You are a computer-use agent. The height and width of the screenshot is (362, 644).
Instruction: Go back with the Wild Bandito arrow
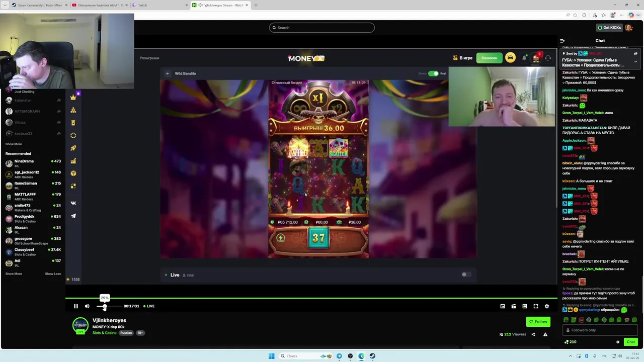tap(168, 73)
